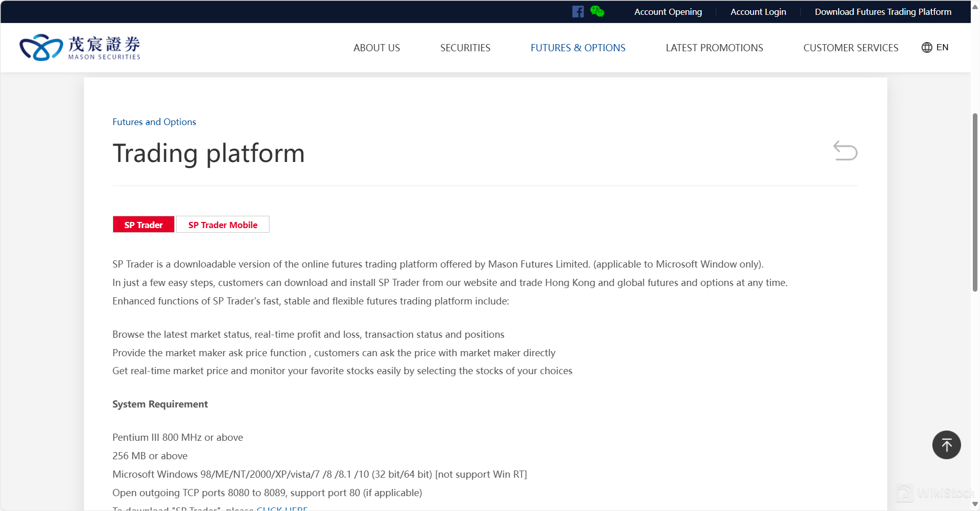Click the vertical page scrollbar thumb

pyautogui.click(x=975, y=202)
